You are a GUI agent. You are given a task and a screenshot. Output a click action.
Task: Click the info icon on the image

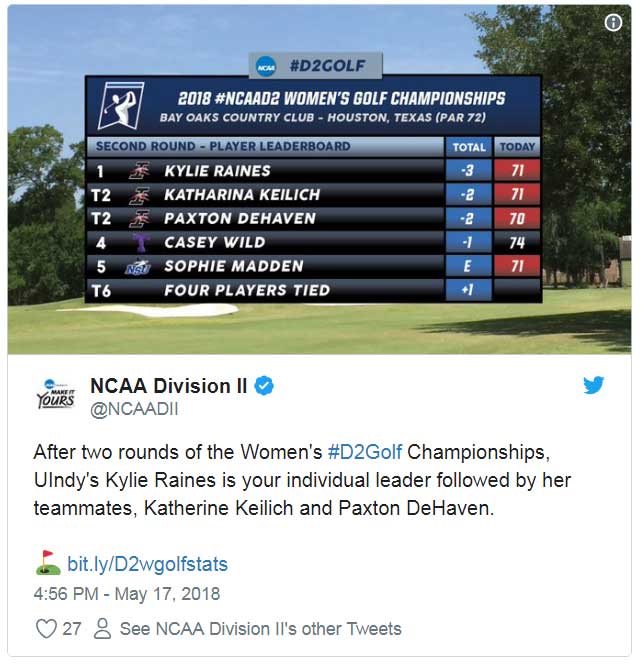614,23
